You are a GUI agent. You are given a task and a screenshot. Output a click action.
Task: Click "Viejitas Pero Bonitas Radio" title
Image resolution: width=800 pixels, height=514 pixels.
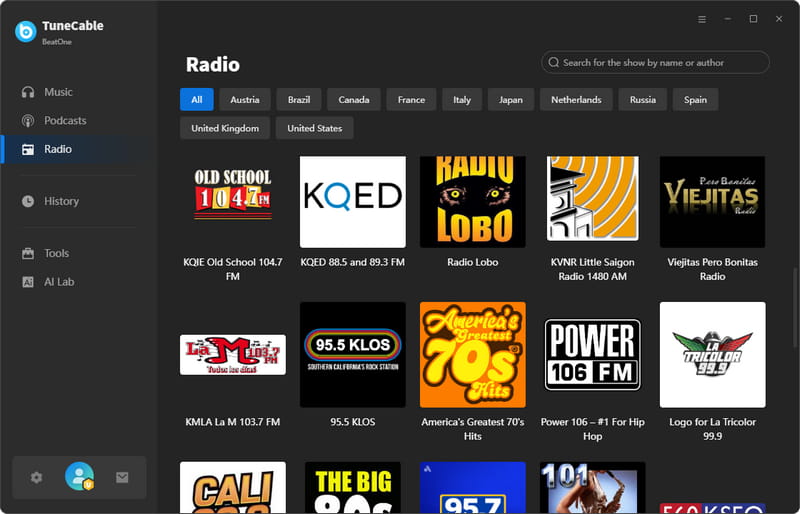712,270
